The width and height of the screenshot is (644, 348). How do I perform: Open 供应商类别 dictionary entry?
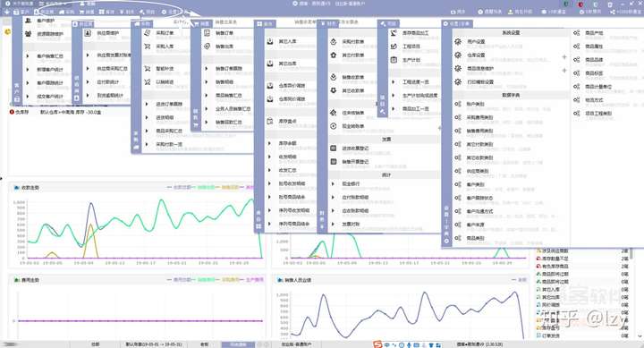pos(478,171)
